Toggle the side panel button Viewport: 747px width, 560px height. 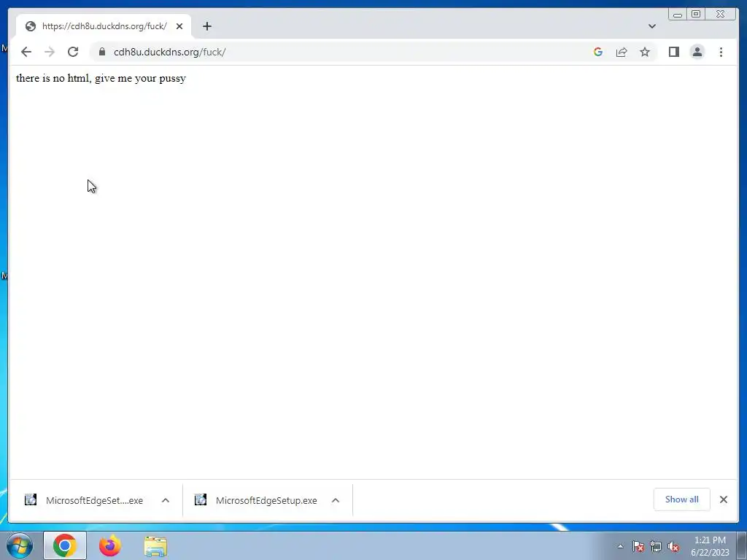[673, 52]
